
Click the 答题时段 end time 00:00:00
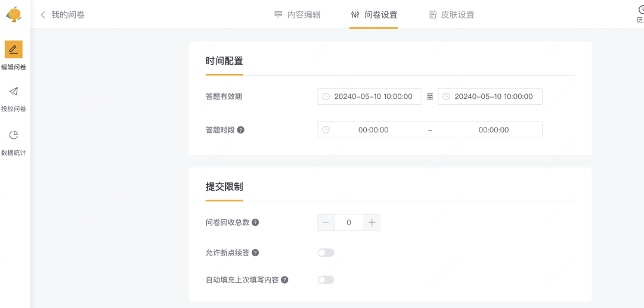point(494,130)
